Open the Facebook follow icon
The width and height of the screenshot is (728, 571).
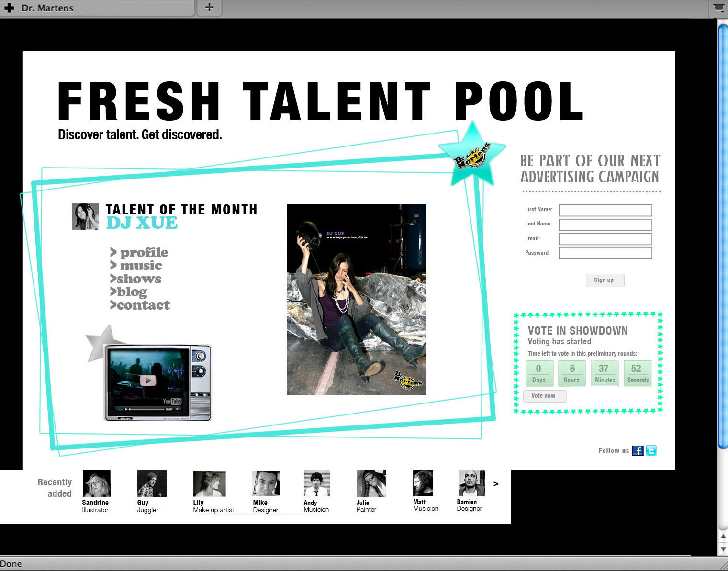point(638,450)
